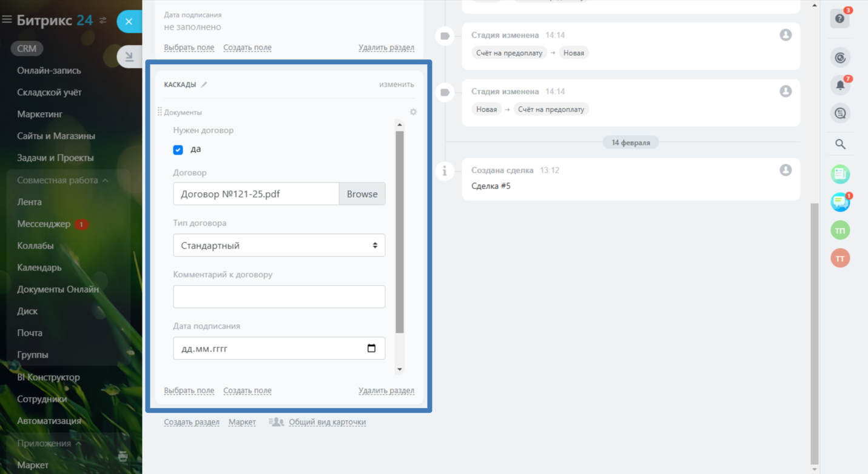Uncheck the "да" checkbox under Нужен договор
Screen dimensions: 868x474
tap(178, 150)
